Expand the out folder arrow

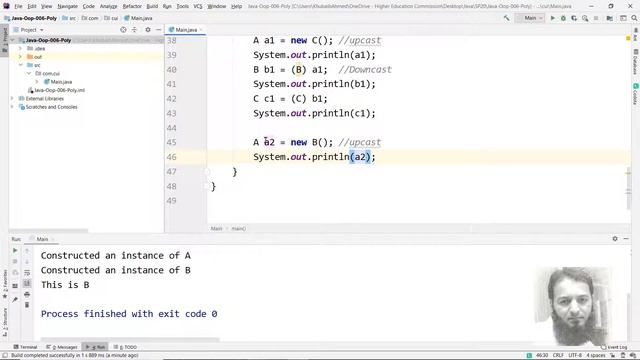[x=20, y=57]
